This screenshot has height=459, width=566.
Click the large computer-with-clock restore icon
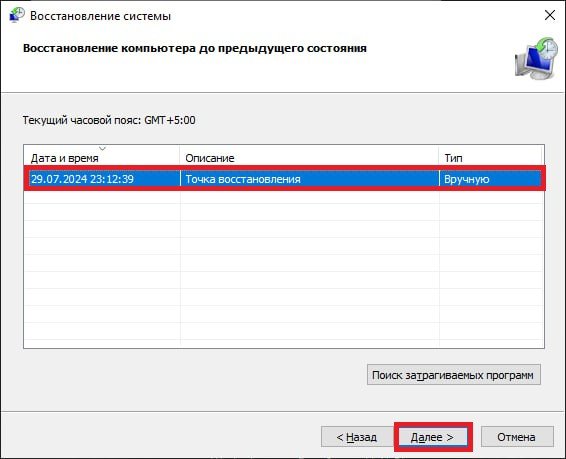click(x=536, y=58)
